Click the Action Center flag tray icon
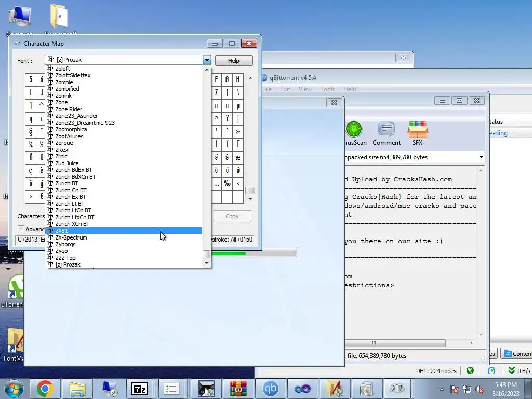 [x=455, y=389]
